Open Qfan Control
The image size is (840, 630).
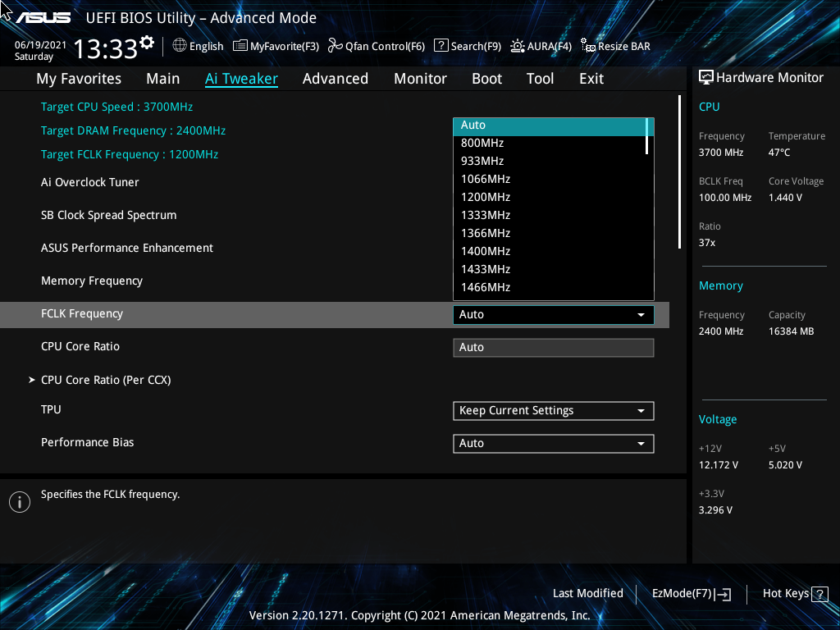[x=376, y=46]
